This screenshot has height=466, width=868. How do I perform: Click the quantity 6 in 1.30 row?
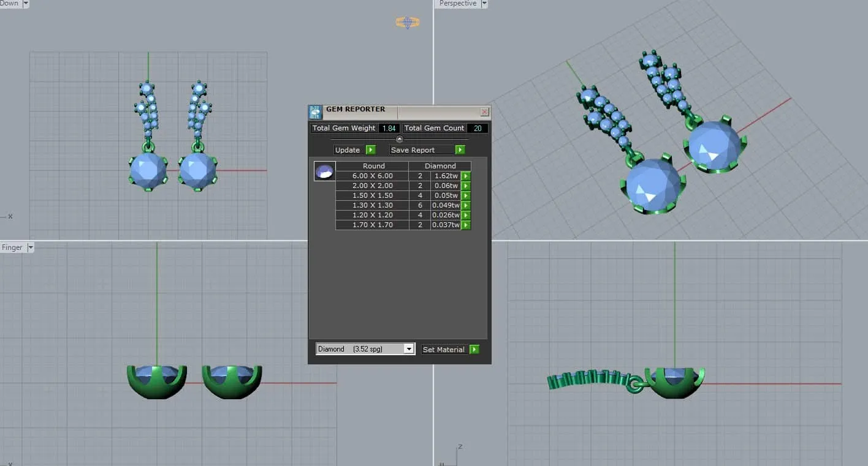coord(420,205)
